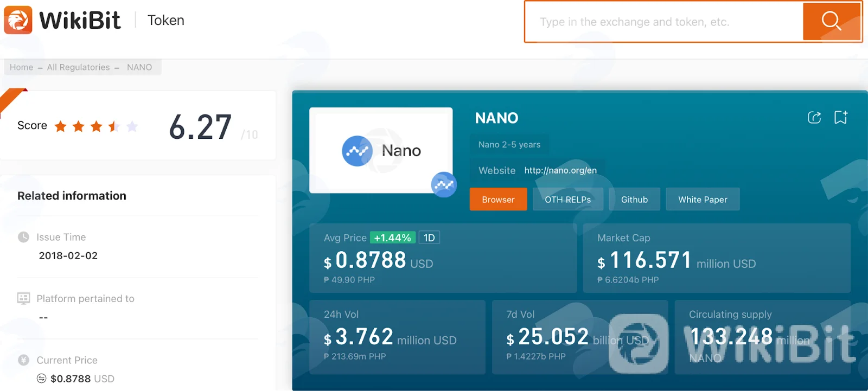
Task: Click the WikiBit wordmark text
Action: [x=80, y=21]
